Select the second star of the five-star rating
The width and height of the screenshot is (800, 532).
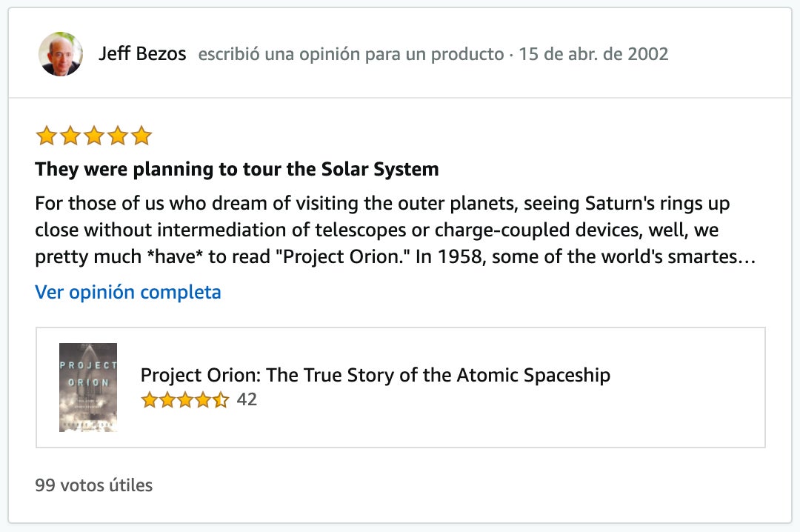coord(70,136)
